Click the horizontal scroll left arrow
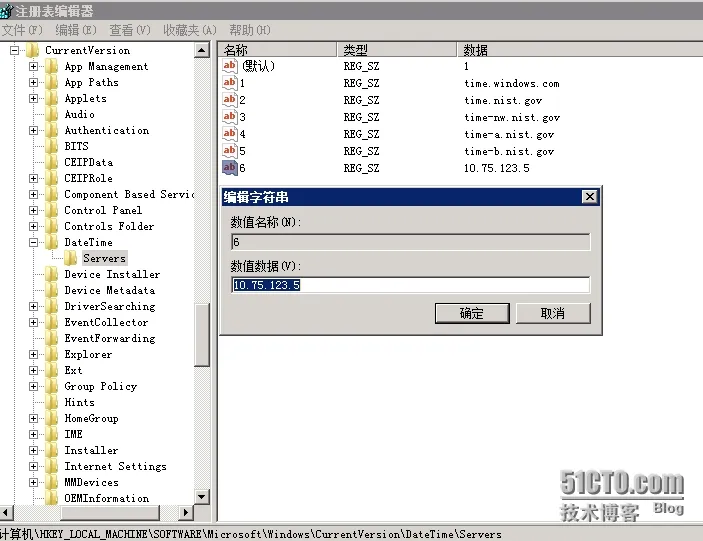 pyautogui.click(x=6, y=512)
